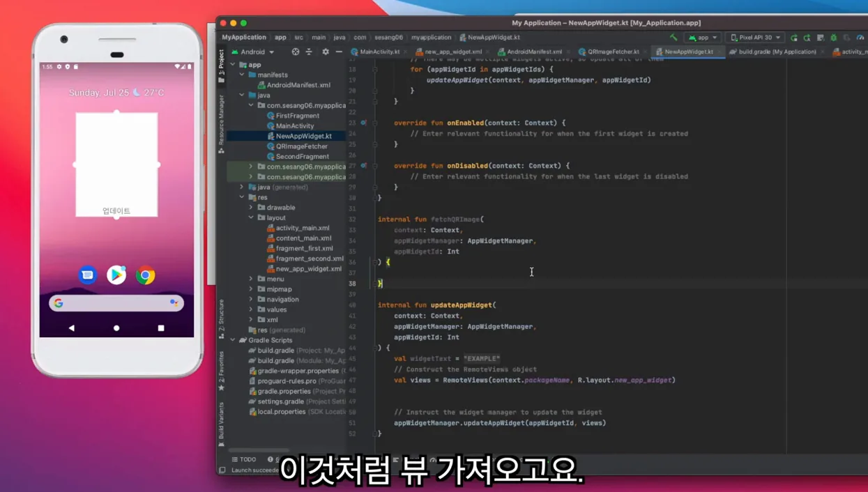Click the green Debug bug icon
Screen dimensions: 868x492
click(833, 38)
